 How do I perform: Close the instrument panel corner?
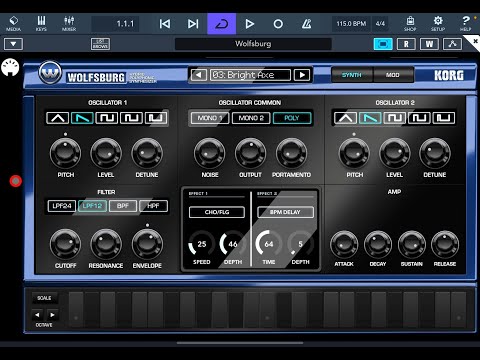pos(474,42)
